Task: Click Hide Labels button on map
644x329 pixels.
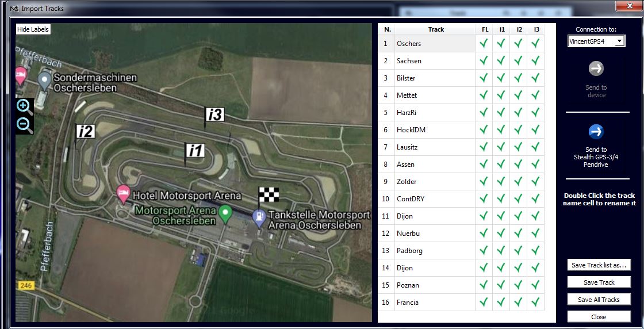Action: click(33, 29)
